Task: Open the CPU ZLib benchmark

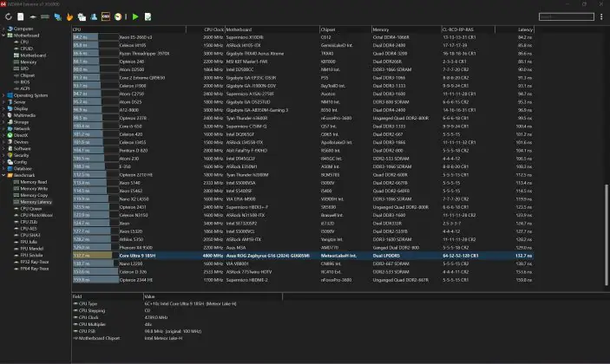Action: coord(29,222)
